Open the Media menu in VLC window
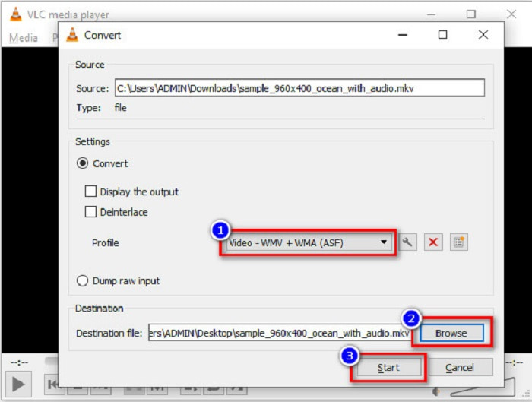The image size is (532, 402). point(24,38)
